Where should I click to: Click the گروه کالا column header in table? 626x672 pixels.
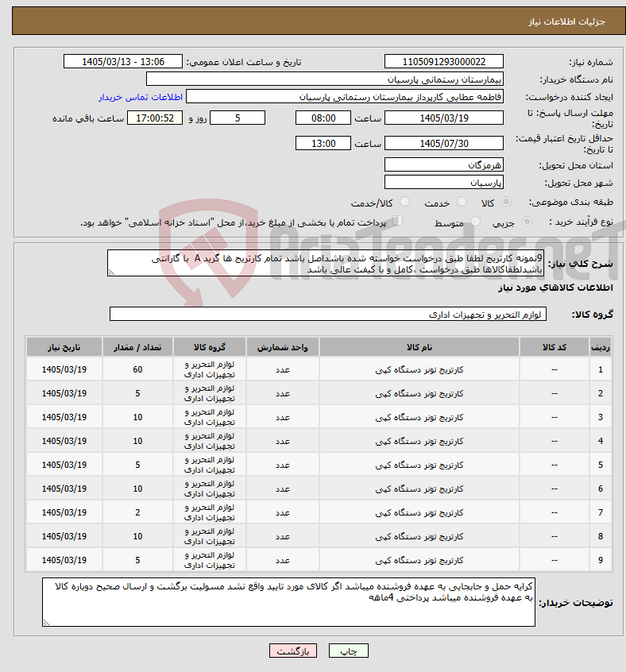[x=210, y=347]
